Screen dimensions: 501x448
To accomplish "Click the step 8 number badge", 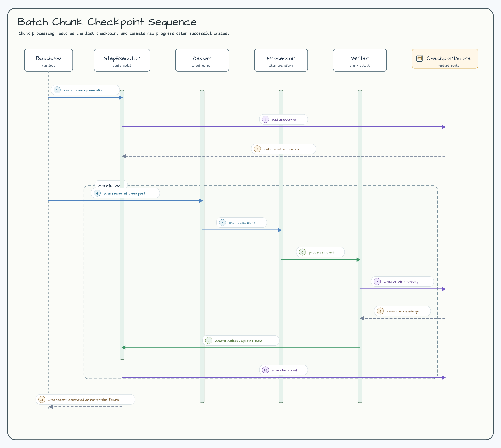I will click(x=380, y=311).
